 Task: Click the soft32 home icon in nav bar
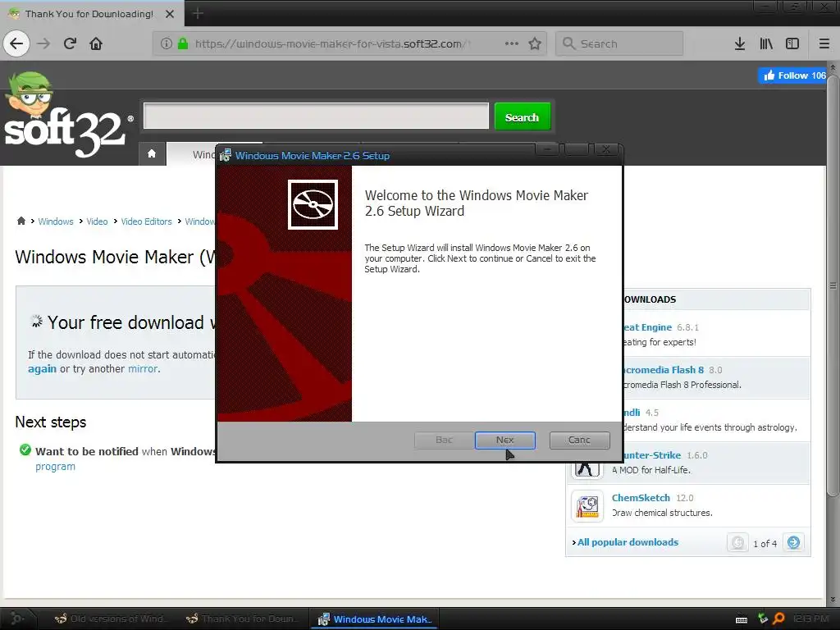click(152, 153)
